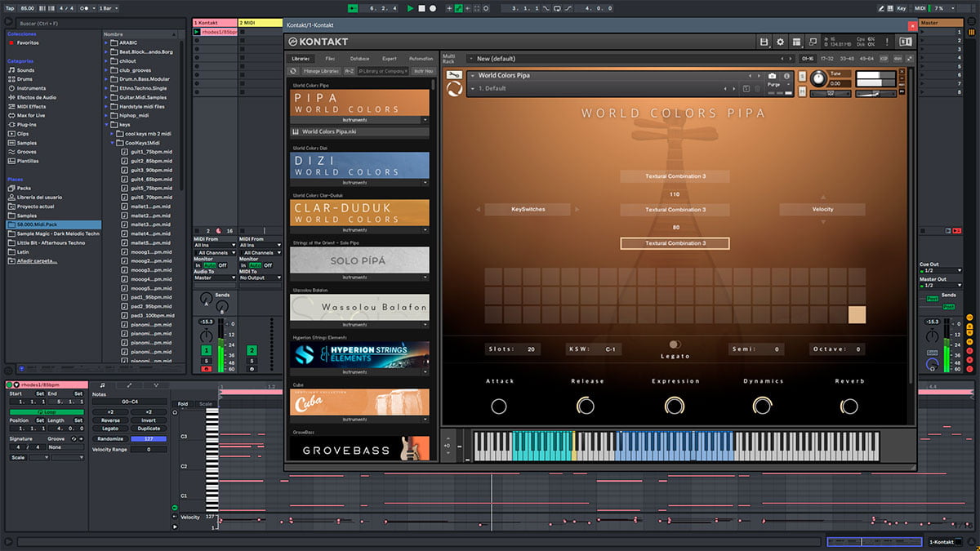Screen dimensions: 980x551
Task: Toggle Kontakt's minimized view icon
Action: click(x=813, y=42)
